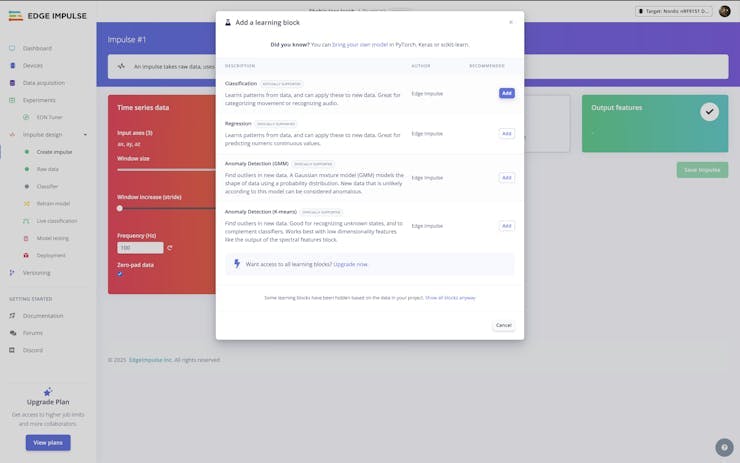
Task: Add the Classification learning block
Action: pyautogui.click(x=506, y=93)
